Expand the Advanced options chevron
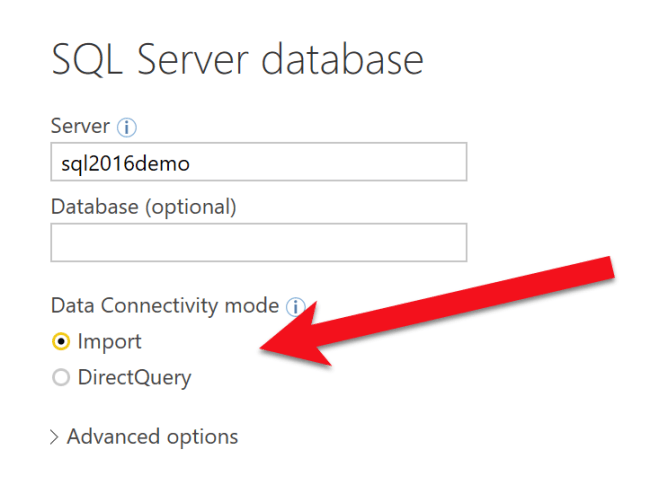The height and width of the screenshot is (485, 650). coord(54,437)
